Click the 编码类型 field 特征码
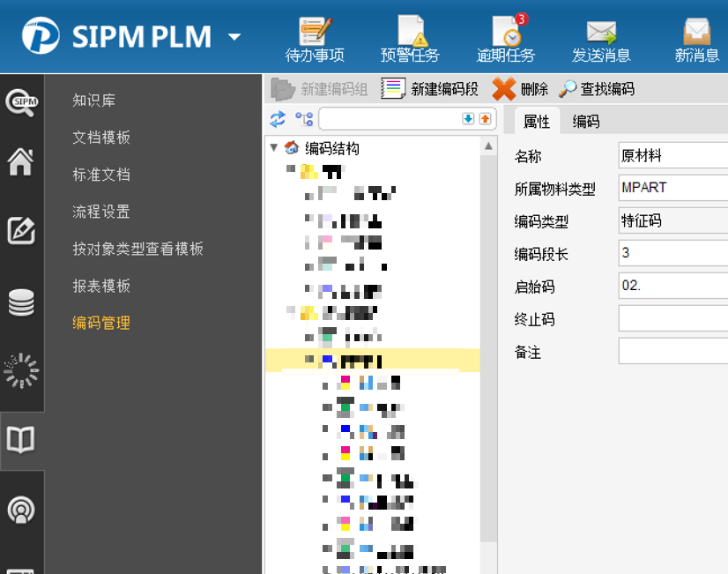 673,220
